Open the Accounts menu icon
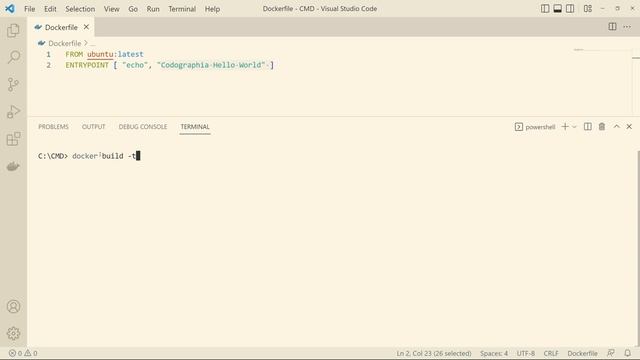 coord(13,307)
